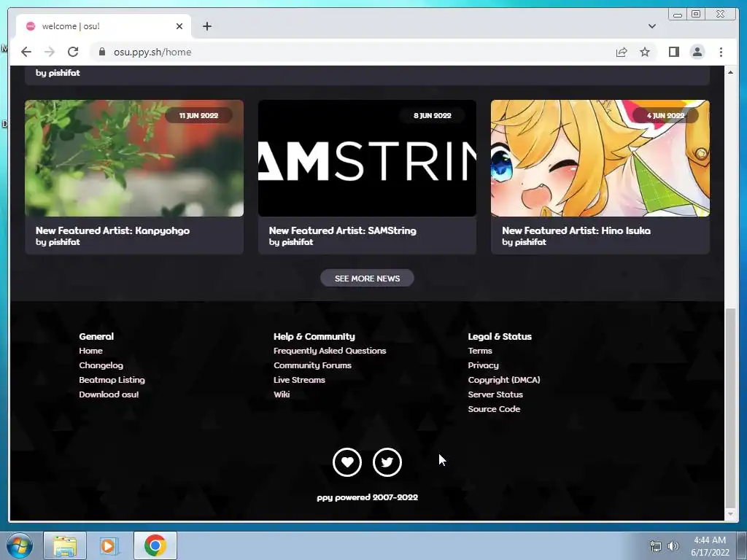
Task: Open the Community Forums link
Action: click(312, 365)
